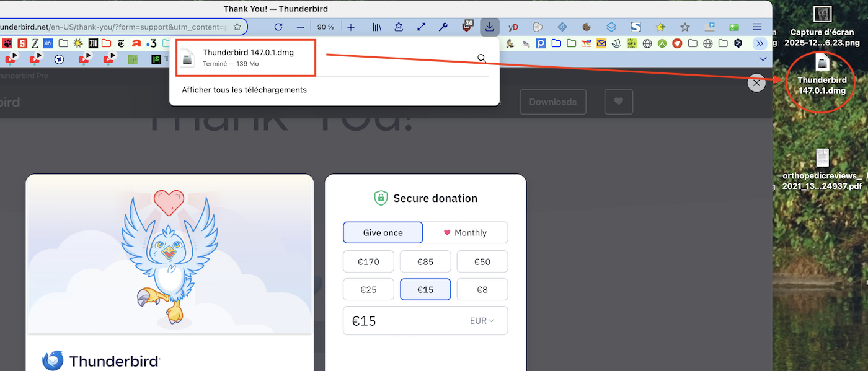This screenshot has height=371, width=868.
Task: Open the Library bookshelf icon
Action: [x=377, y=27]
